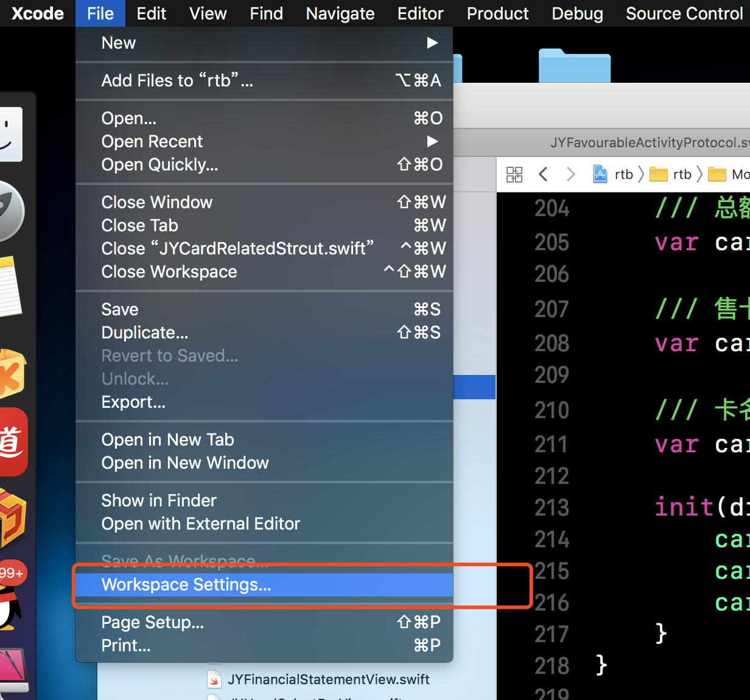750x700 pixels.
Task: Choose Close Tab
Action: coord(264,225)
